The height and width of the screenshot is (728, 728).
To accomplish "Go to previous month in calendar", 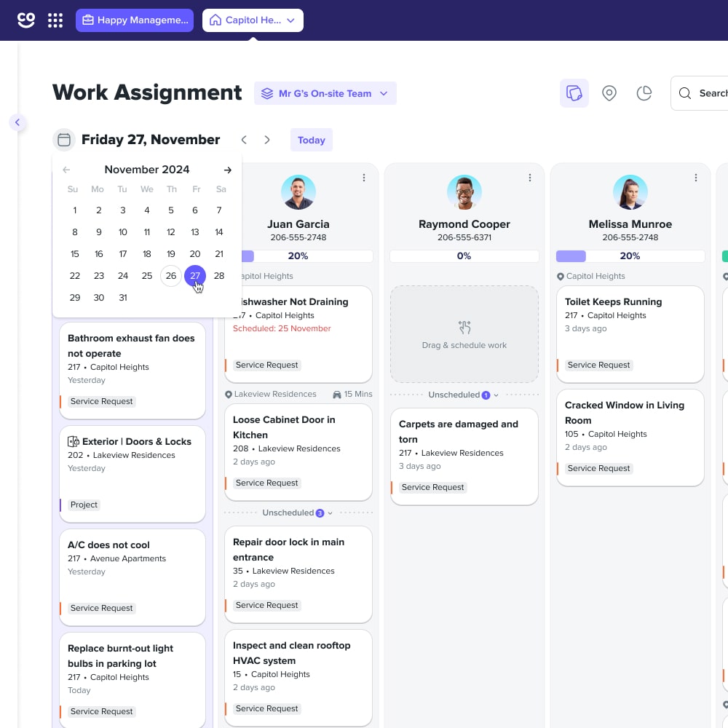I will 66,170.
